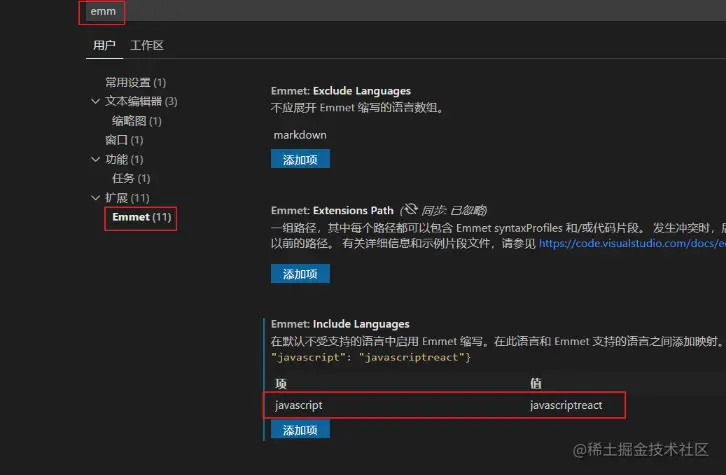
Task: Select Emmet (11) in the tree
Action: (x=142, y=217)
